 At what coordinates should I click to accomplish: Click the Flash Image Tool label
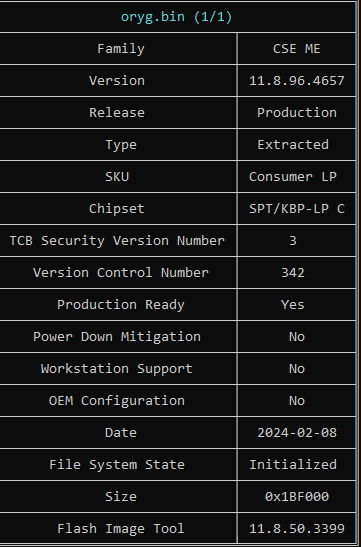click(121, 529)
